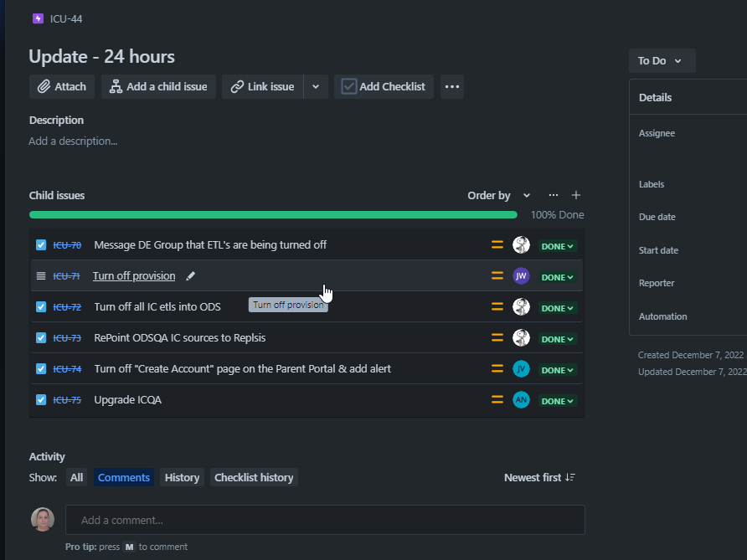Open the ICU-70 issue key link

[x=67, y=245]
